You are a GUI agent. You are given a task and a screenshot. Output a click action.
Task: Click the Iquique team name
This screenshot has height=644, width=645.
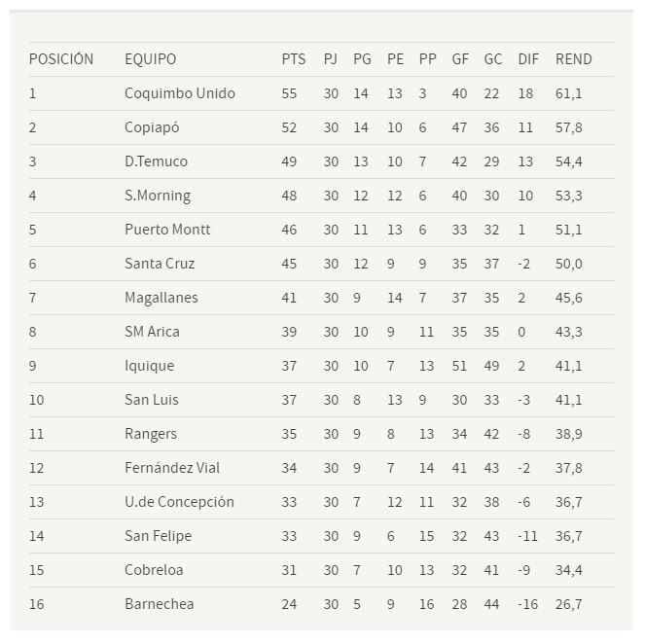[149, 367]
